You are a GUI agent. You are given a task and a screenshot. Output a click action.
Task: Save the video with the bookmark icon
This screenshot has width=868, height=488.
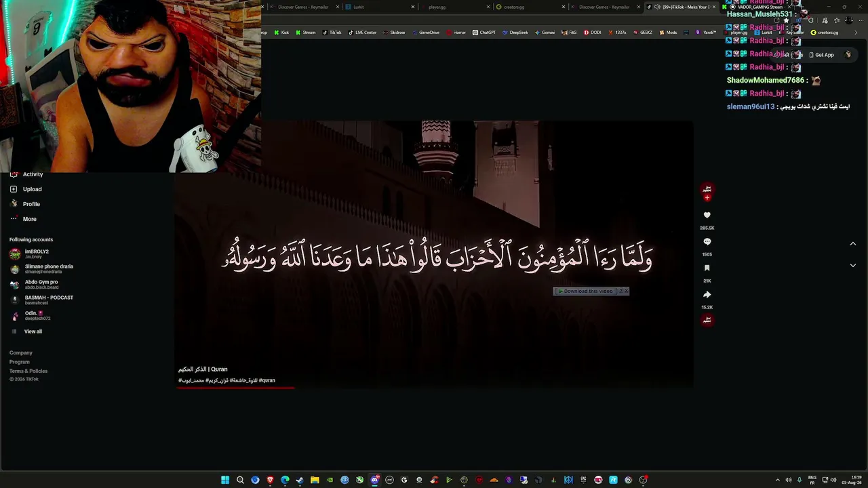pos(707,268)
